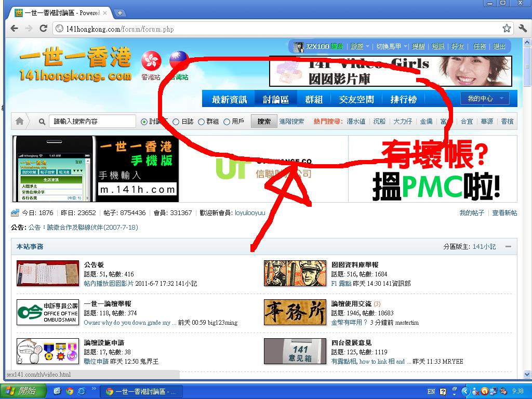Open 進階搜索 advanced search link
Image resolution: width=532 pixels, height=399 pixels.
(291, 121)
